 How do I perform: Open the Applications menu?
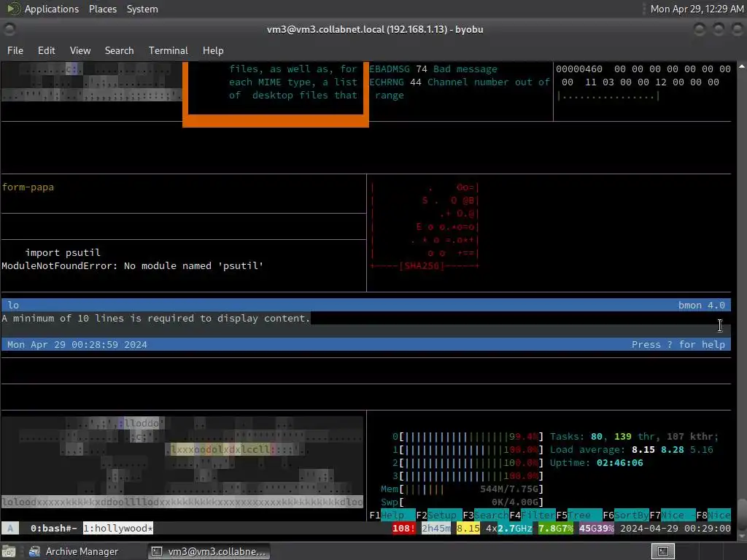(52, 9)
